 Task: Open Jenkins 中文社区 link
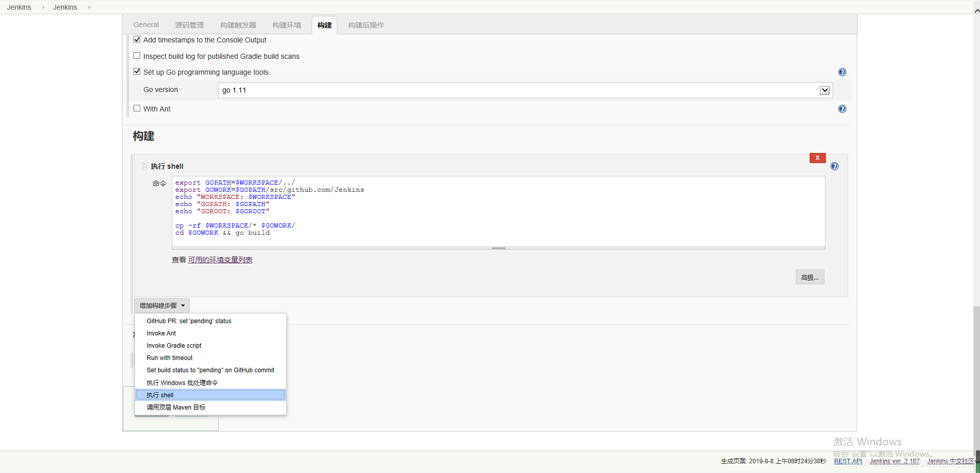tap(950, 461)
